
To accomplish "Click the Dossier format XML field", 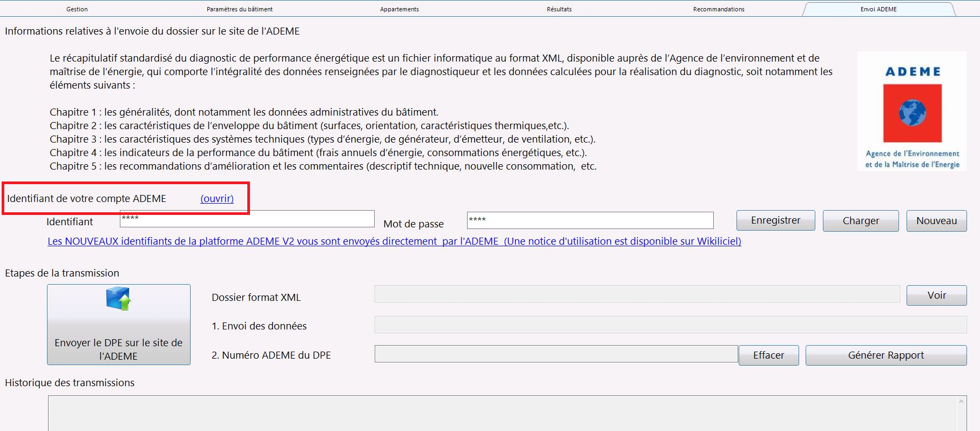I will (637, 294).
